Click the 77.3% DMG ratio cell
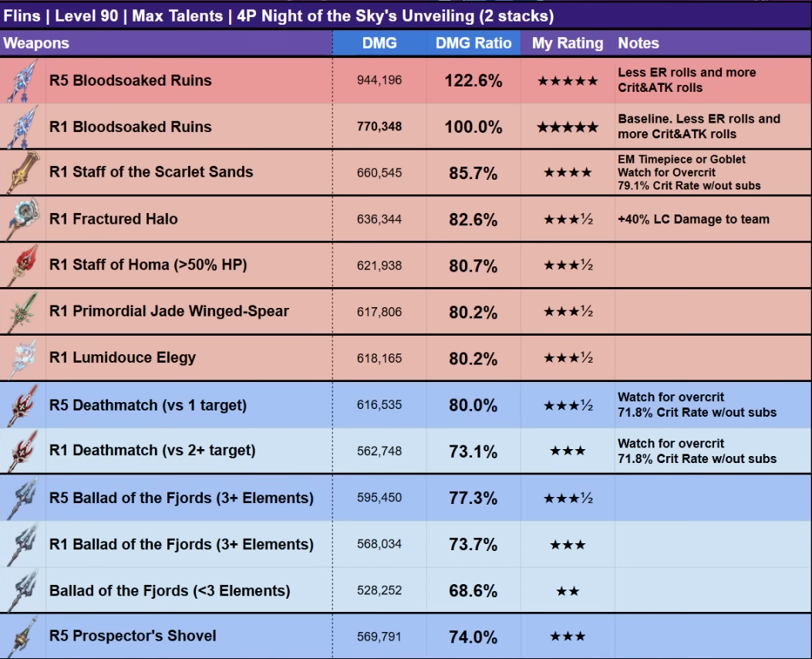The image size is (812, 659). [473, 498]
